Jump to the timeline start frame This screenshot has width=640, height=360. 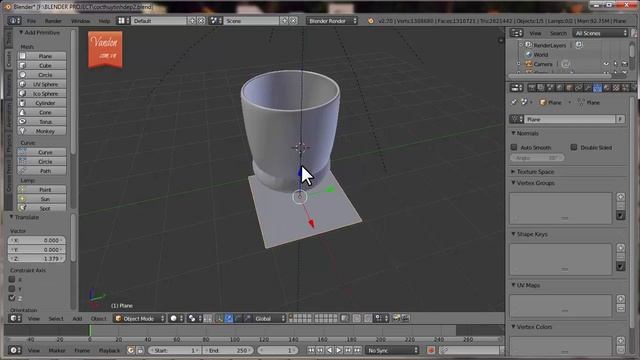311,350
